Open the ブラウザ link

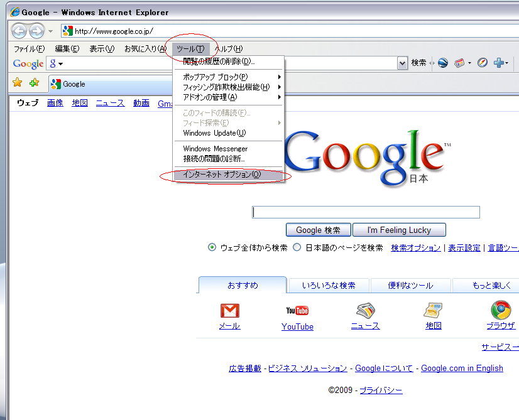(501, 326)
